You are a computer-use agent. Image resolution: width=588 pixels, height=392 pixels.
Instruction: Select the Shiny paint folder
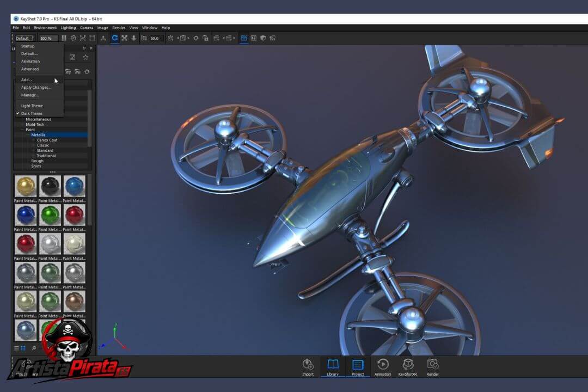(x=36, y=167)
